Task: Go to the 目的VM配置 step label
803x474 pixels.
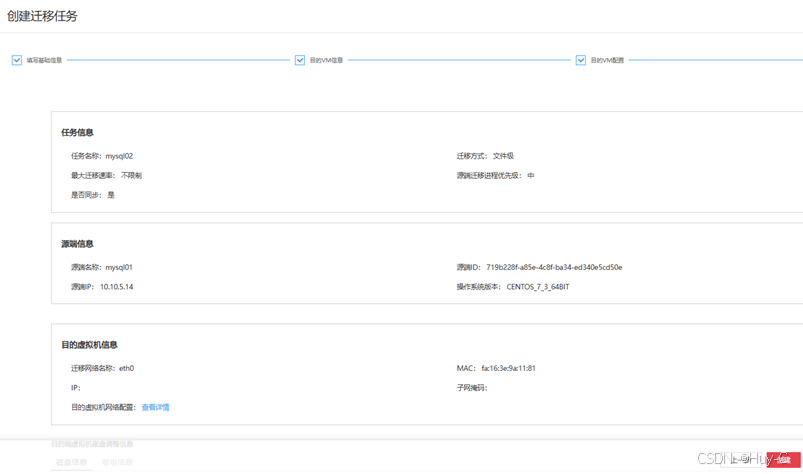Action: pos(607,60)
